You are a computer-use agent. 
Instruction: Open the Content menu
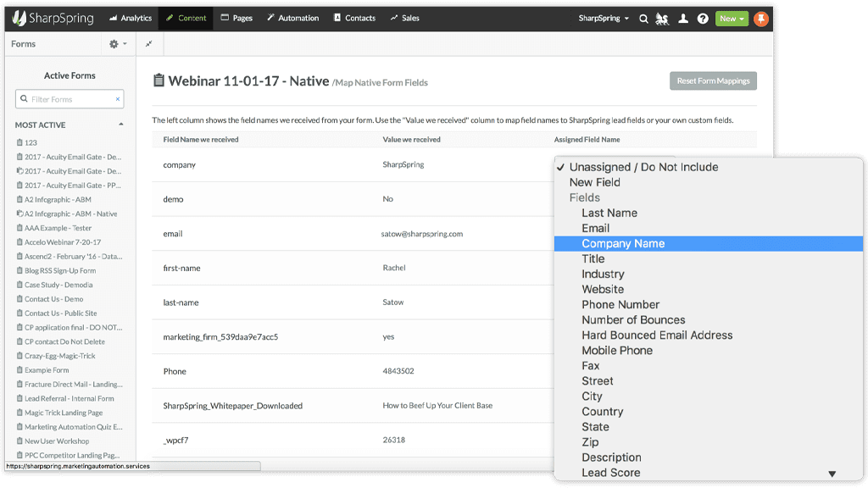click(x=186, y=19)
